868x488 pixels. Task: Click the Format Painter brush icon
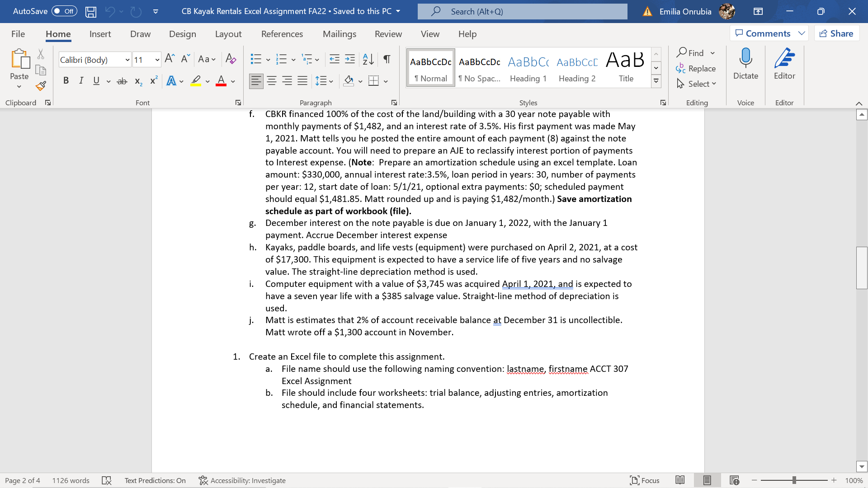click(x=41, y=86)
